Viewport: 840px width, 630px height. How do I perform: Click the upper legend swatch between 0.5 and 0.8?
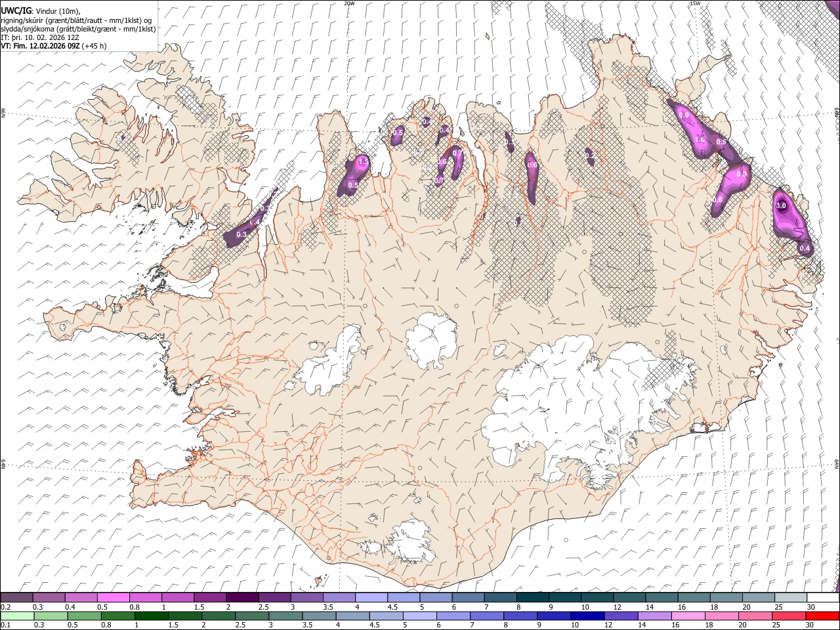click(114, 598)
